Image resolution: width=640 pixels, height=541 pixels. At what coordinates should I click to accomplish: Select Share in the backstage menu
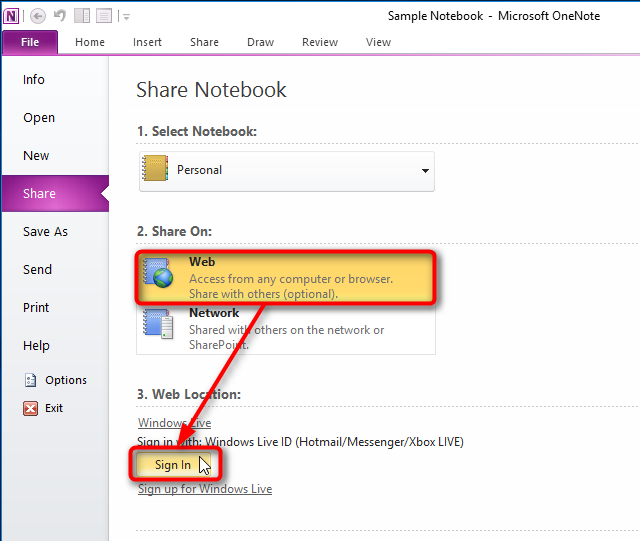click(x=55, y=194)
